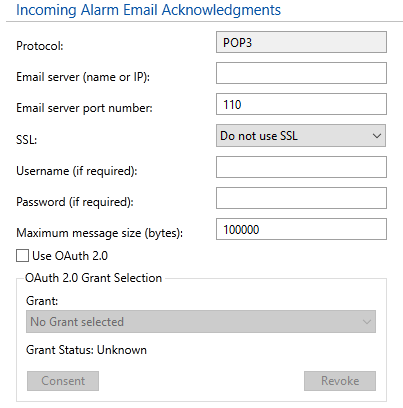The image size is (403, 408).
Task: Click the Grant dropdown chevron arrow
Action: [367, 322]
